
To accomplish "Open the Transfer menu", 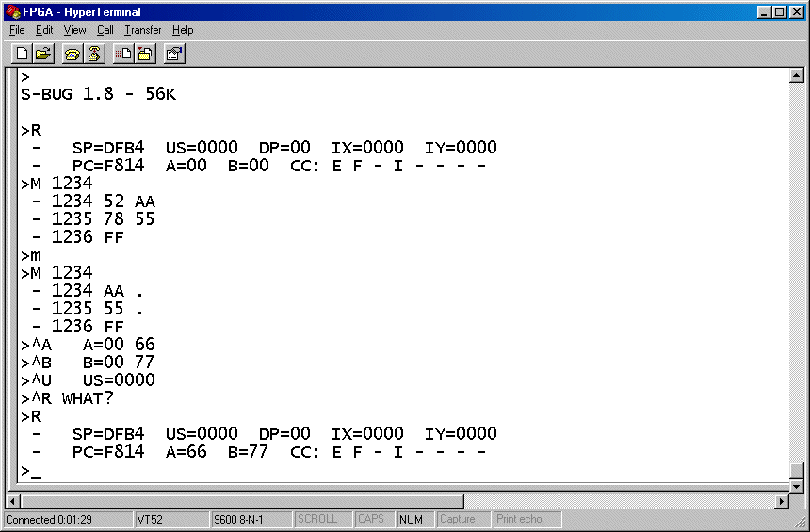I will point(143,30).
